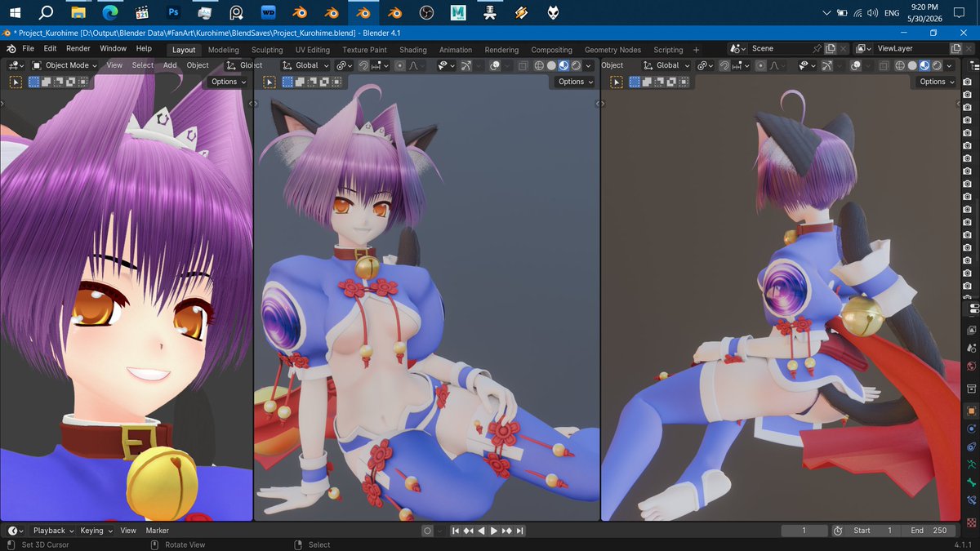Click the current frame field showing 1

(x=804, y=531)
